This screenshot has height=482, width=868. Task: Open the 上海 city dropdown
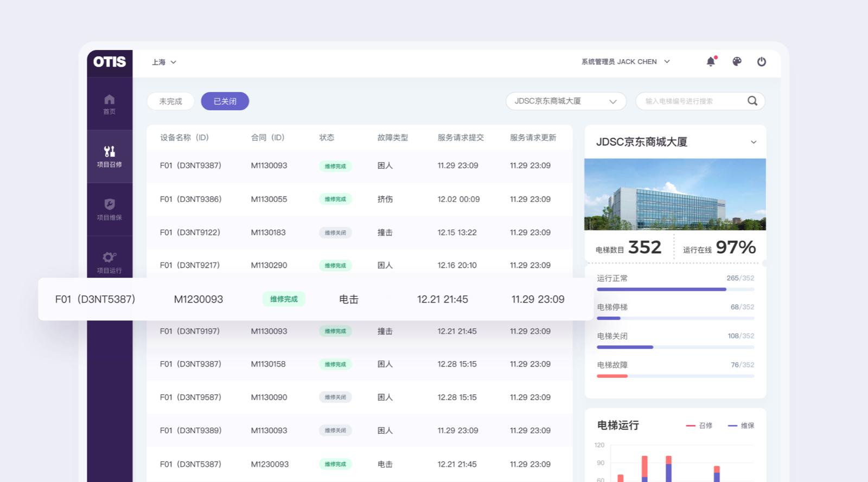coord(164,62)
